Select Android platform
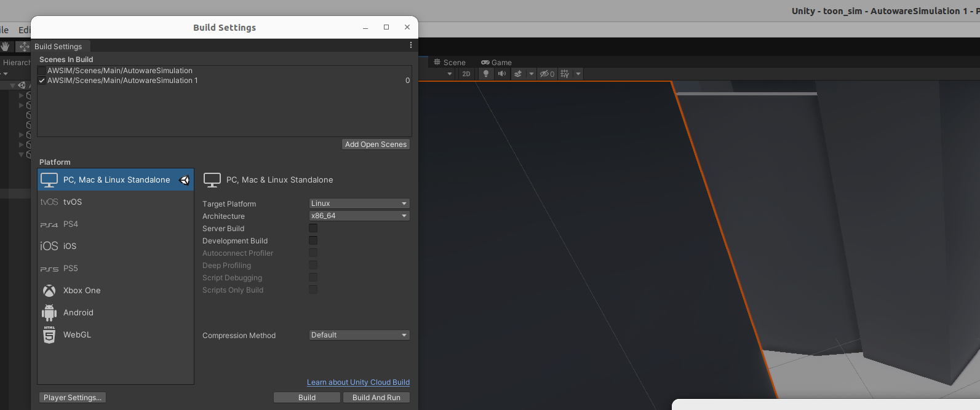980x410 pixels. point(116,312)
